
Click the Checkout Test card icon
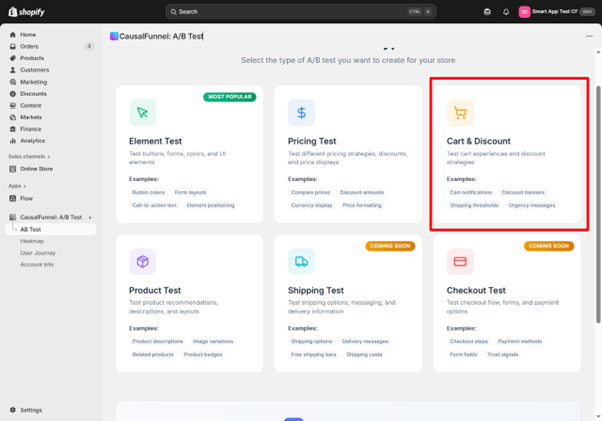click(460, 262)
